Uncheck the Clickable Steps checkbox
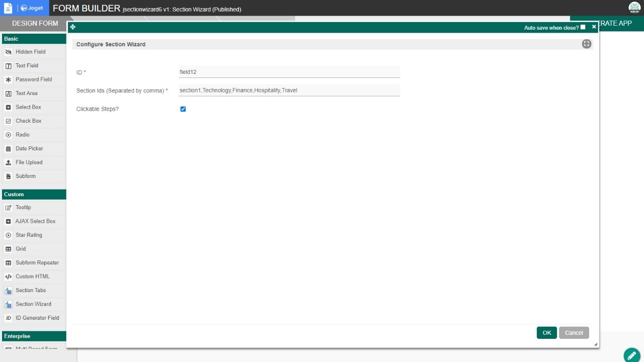 [x=183, y=109]
